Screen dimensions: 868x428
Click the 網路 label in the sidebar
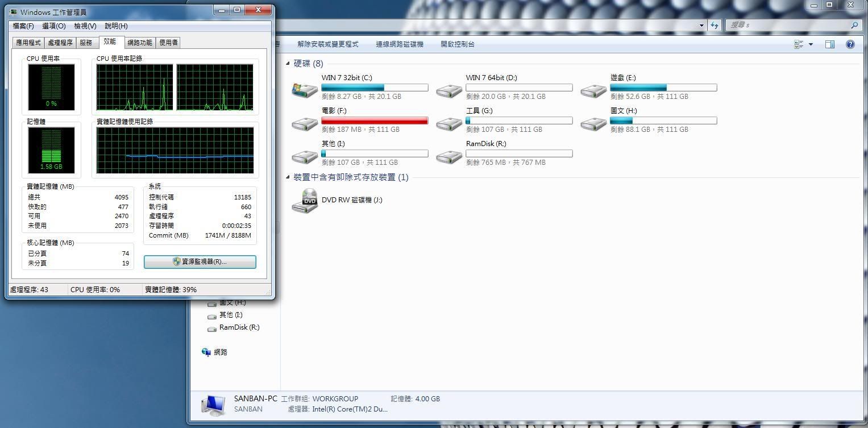click(221, 352)
